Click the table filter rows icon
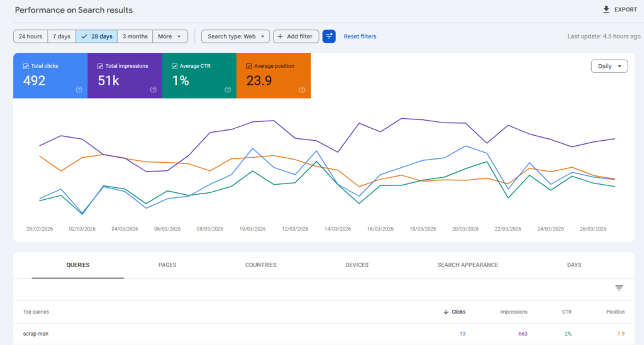The height and width of the screenshot is (345, 644). [x=619, y=288]
